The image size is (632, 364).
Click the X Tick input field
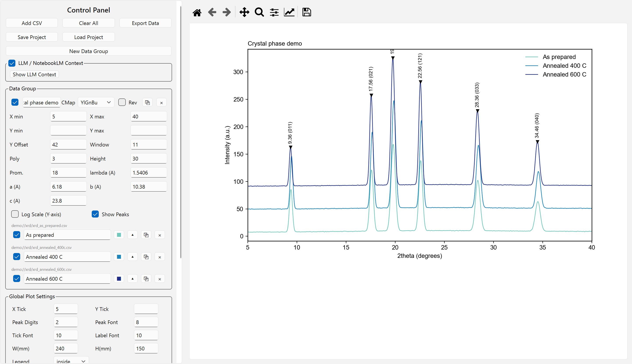click(66, 309)
